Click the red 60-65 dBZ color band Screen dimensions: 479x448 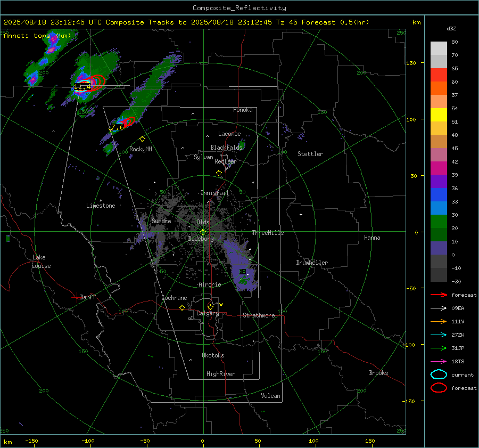tap(439, 75)
